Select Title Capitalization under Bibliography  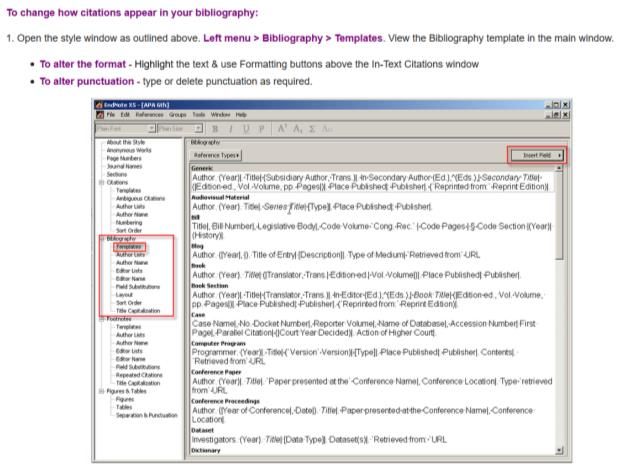click(138, 311)
